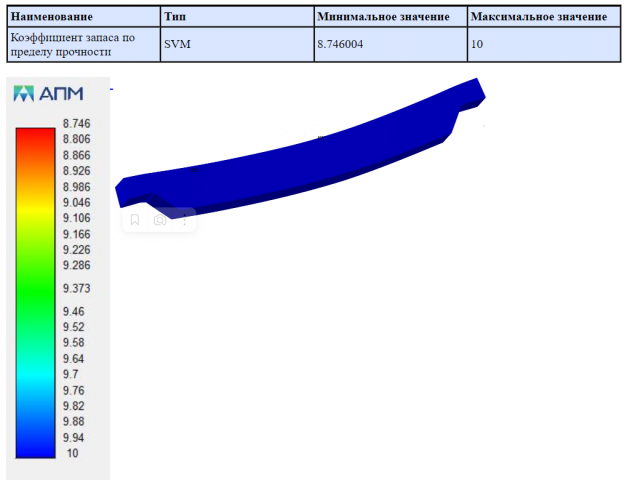Click legend value 8.986
This screenshot has width=635, height=480.
[77, 187]
